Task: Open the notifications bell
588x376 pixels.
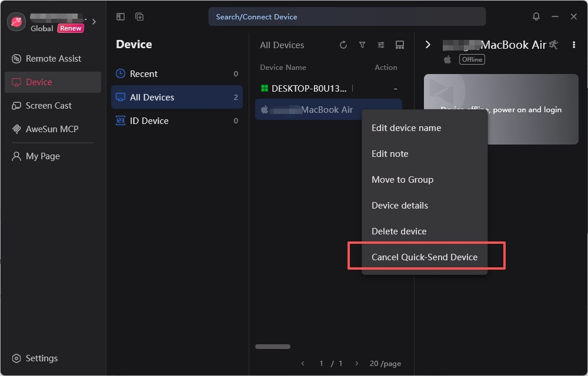Action: tap(536, 16)
